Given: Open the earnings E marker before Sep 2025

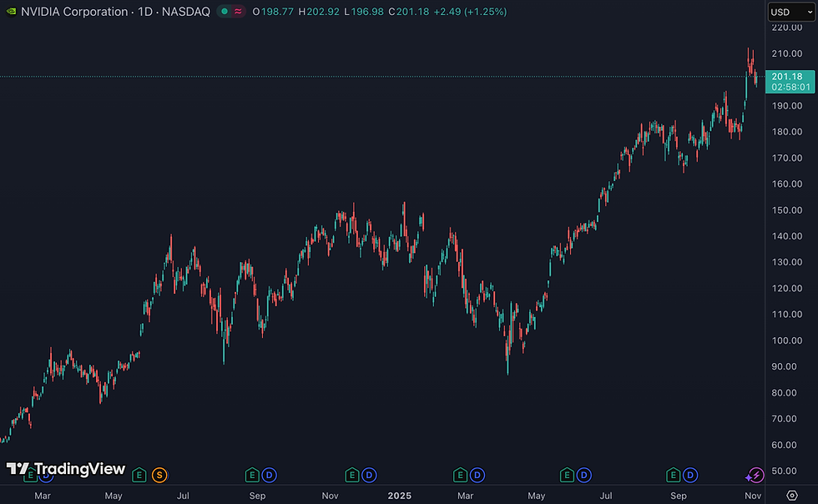Looking at the screenshot, I should pos(674,476).
